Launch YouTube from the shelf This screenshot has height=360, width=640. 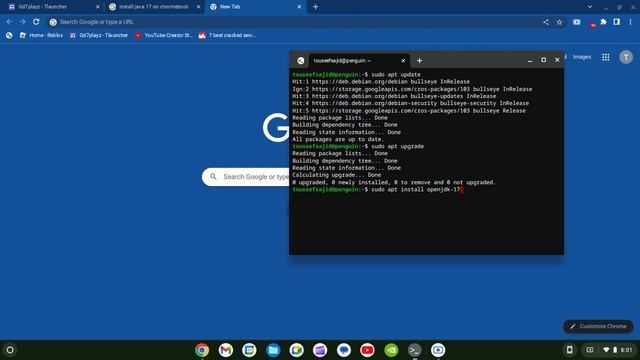367,350
